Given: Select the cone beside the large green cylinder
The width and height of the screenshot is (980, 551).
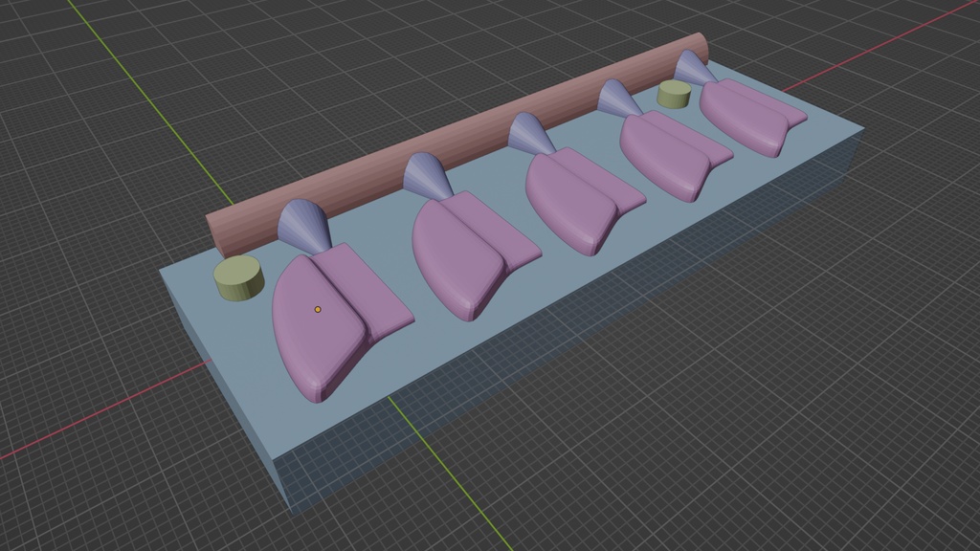Looking at the screenshot, I should (304, 226).
